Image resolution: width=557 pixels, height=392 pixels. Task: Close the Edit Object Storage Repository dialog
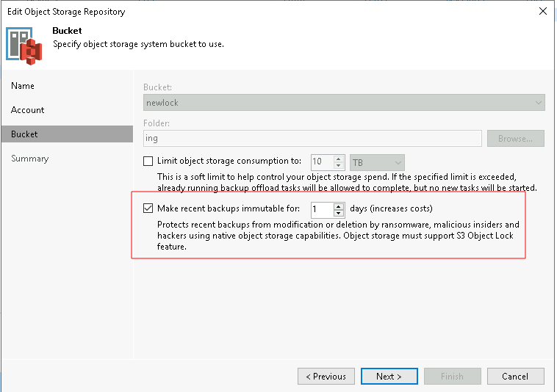coord(542,11)
